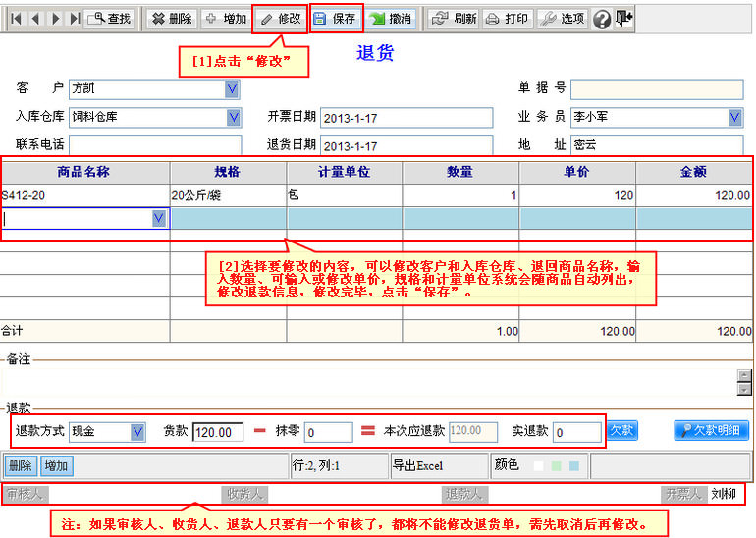The height and width of the screenshot is (538, 756).
Task: Open the 入库仓库 warehouse dropdown
Action: click(233, 117)
